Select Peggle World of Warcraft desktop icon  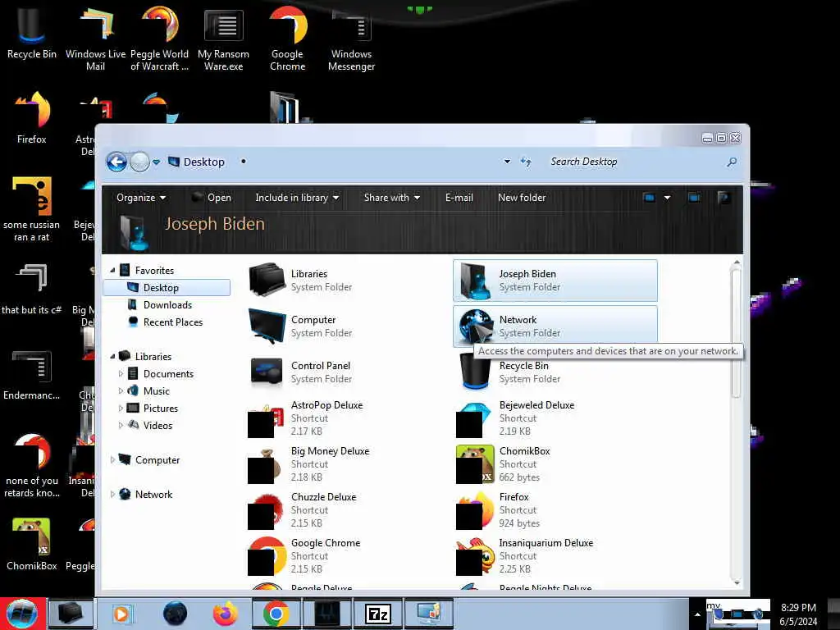[160, 39]
